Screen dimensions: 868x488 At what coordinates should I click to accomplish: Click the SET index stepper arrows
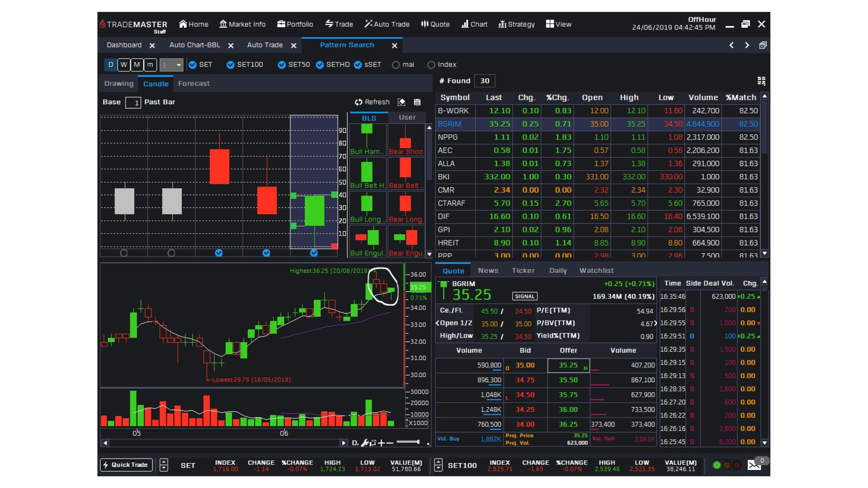(x=164, y=465)
